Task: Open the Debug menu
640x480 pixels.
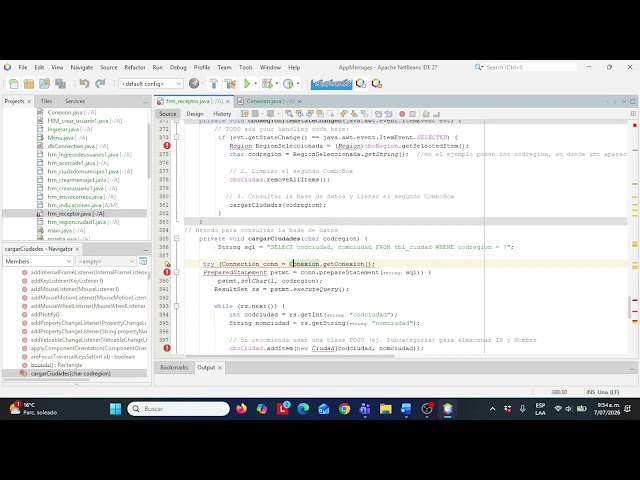Action: 178,67
